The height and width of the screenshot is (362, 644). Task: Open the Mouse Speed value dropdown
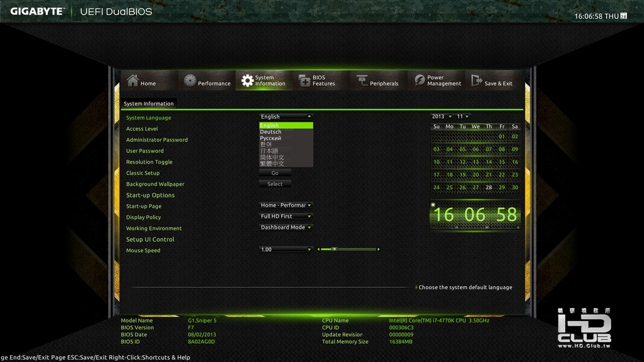(x=286, y=250)
